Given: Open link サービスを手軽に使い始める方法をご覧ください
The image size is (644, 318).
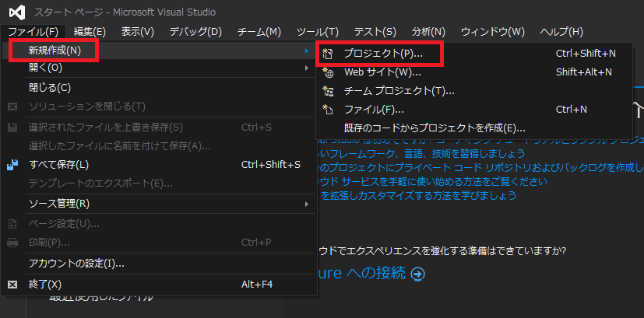Looking at the screenshot, I should point(433,181).
